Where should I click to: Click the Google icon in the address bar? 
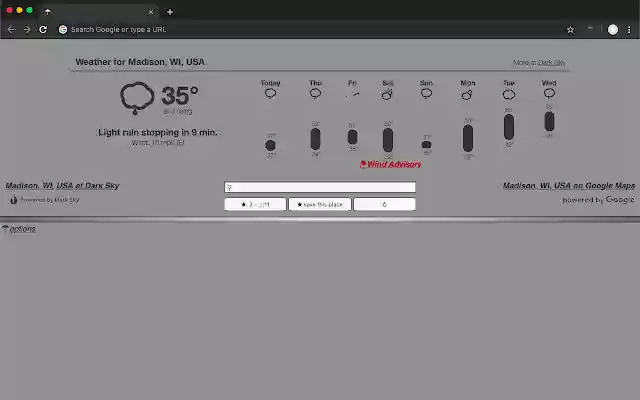pos(63,29)
